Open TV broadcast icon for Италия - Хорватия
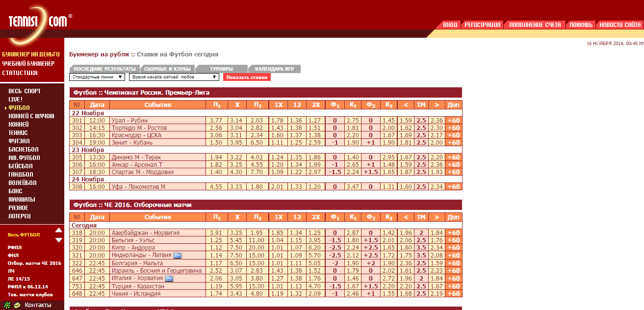This screenshot has width=644, height=310. [169, 278]
